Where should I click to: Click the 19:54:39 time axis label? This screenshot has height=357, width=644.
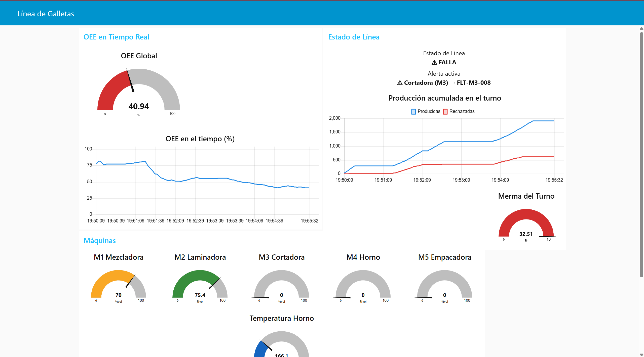tap(274, 221)
